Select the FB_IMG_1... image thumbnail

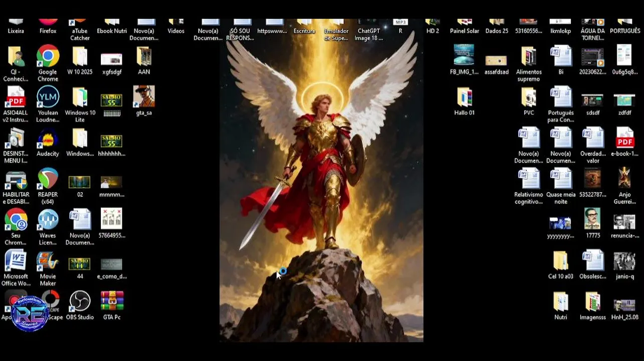(464, 55)
